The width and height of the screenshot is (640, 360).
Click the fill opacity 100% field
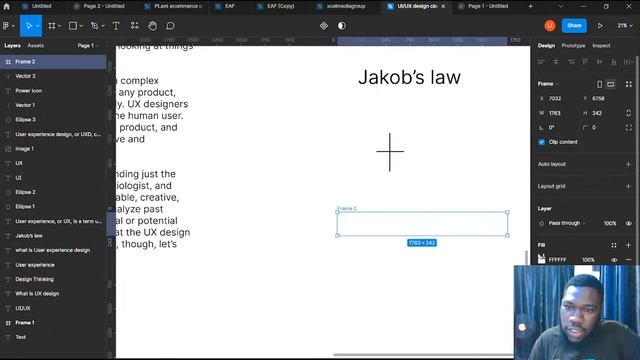[x=588, y=260]
